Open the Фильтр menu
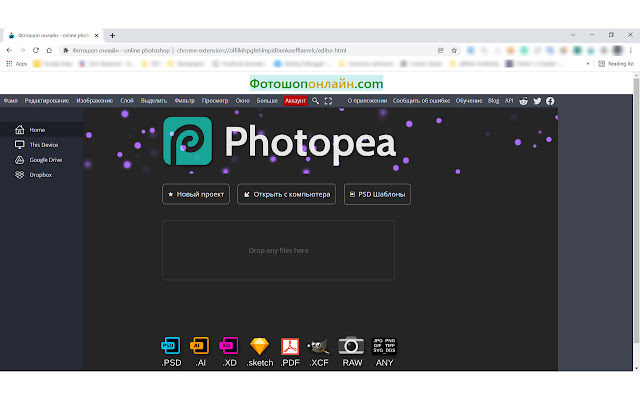Image resolution: width=640 pixels, height=400 pixels. click(184, 100)
